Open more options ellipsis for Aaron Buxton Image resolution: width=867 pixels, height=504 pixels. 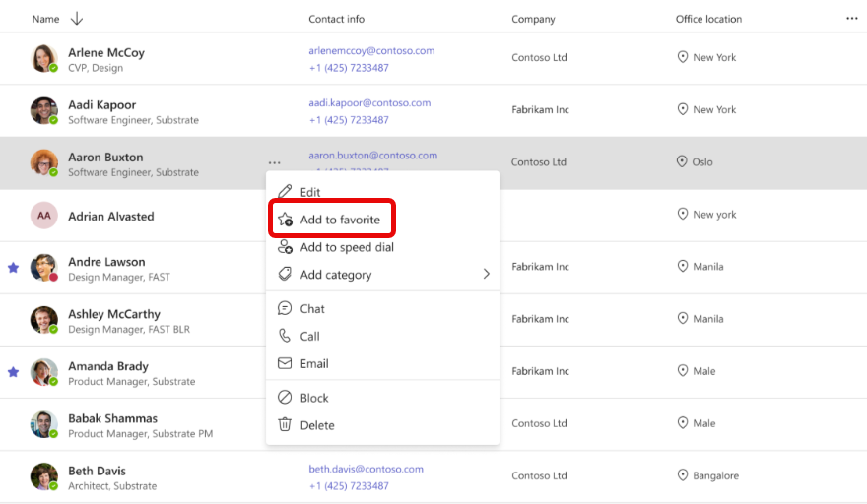tap(274, 162)
